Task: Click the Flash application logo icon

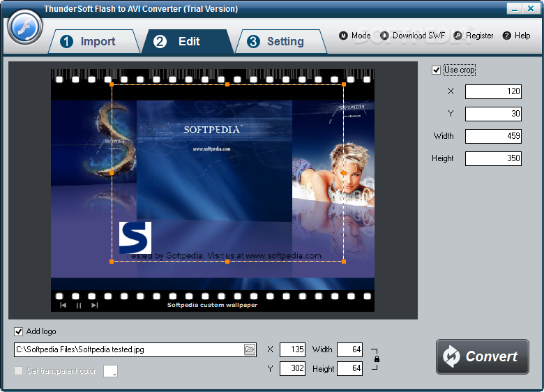Action: pos(25,27)
